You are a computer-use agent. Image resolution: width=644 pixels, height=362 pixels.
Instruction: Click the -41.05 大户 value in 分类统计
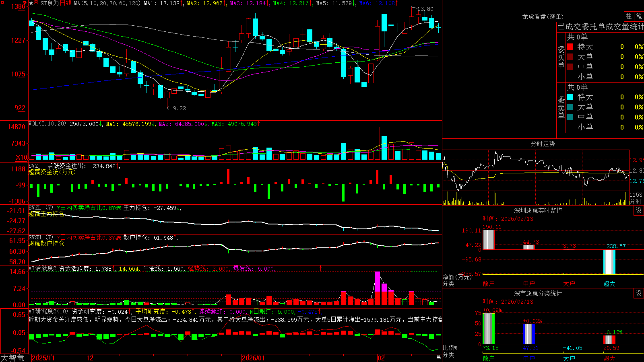(572, 348)
